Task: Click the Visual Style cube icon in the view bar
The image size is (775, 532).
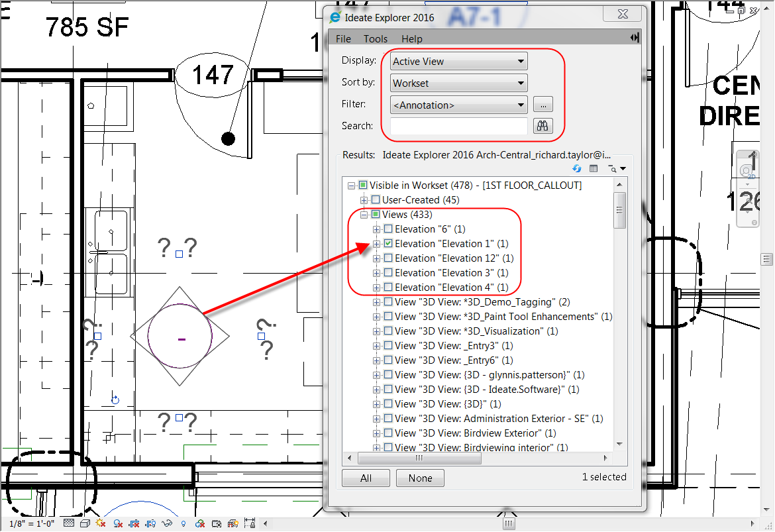Action: pos(85,523)
